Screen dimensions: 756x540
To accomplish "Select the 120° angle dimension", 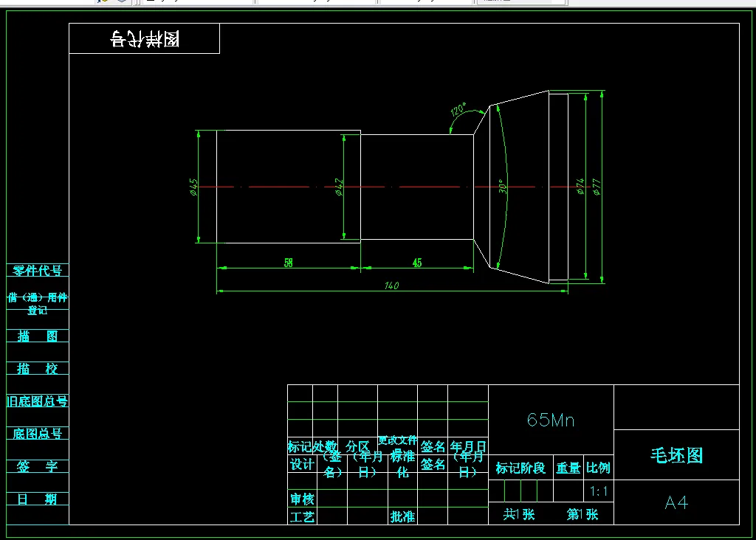I will [458, 109].
